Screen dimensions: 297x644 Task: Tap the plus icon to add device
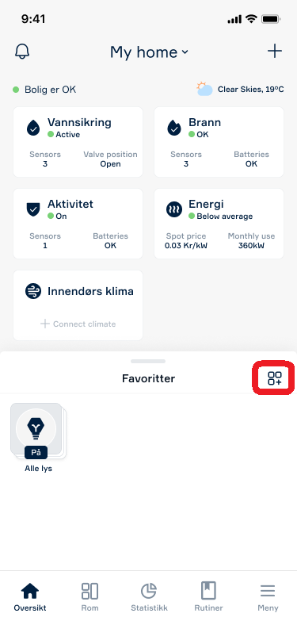275,52
